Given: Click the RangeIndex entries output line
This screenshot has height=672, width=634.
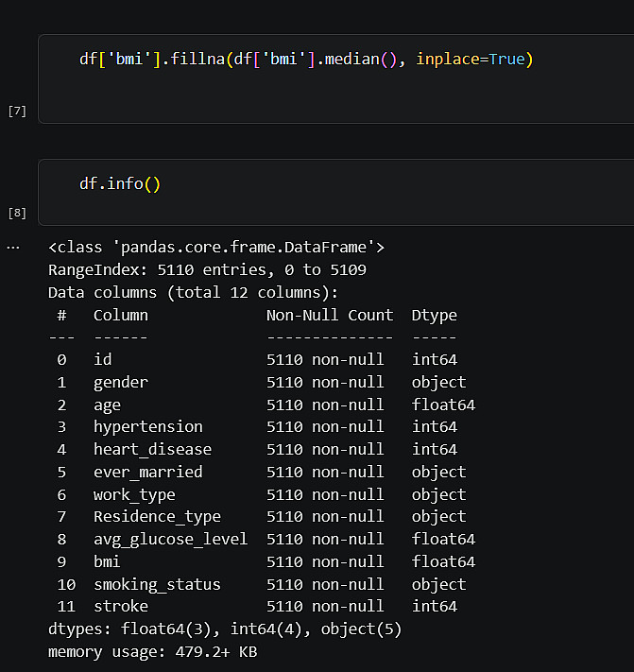Looking at the screenshot, I should 207,269.
